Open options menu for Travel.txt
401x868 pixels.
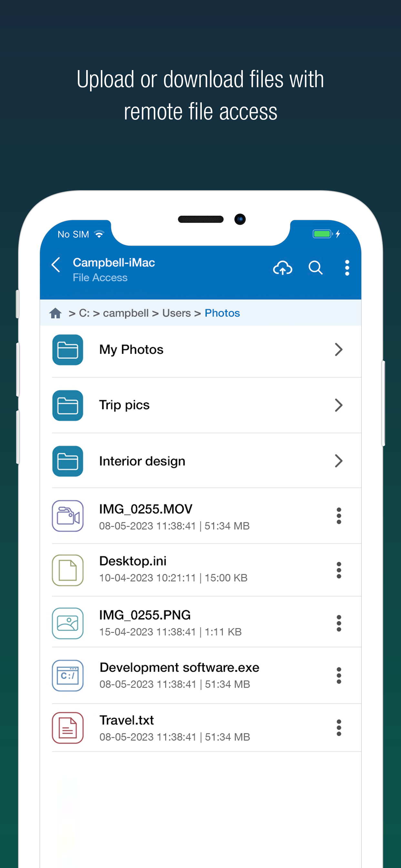[339, 728]
